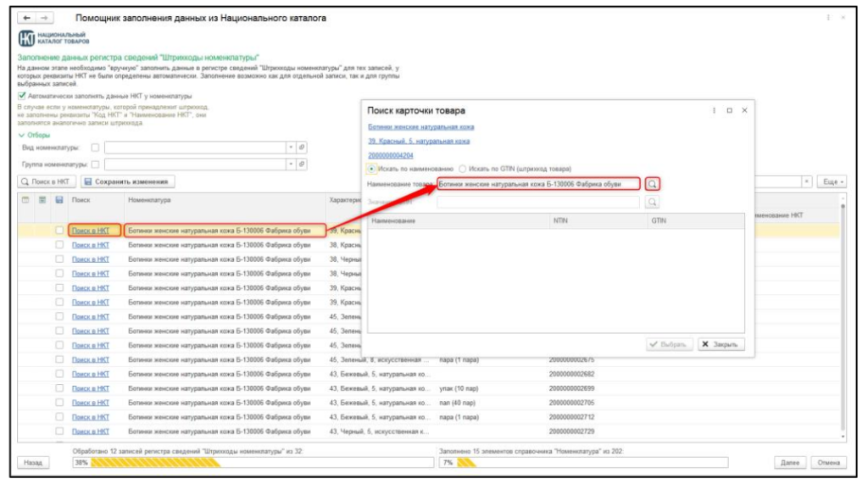The height and width of the screenshot is (490, 868).
Task: Click magnifier icon beside product name field
Action: [653, 184]
